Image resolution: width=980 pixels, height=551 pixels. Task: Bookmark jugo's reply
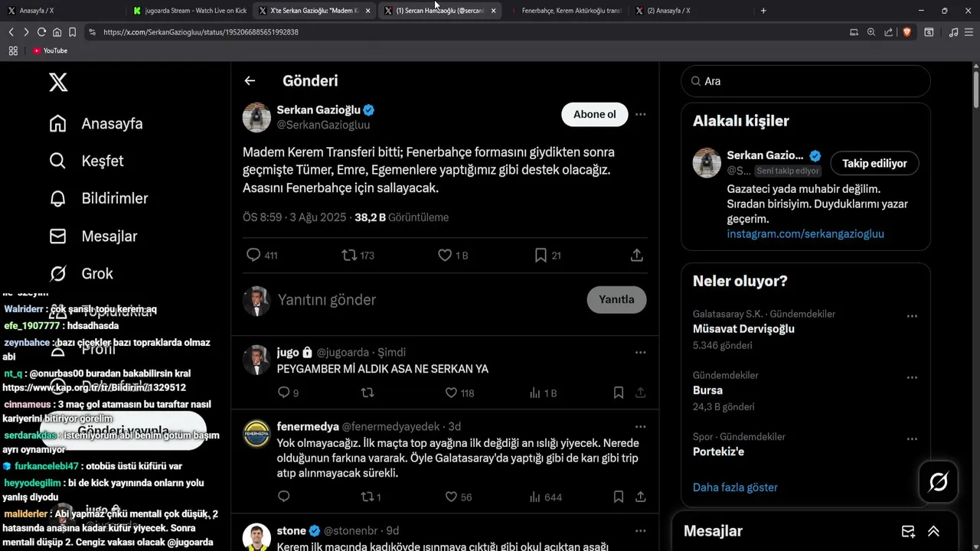618,393
